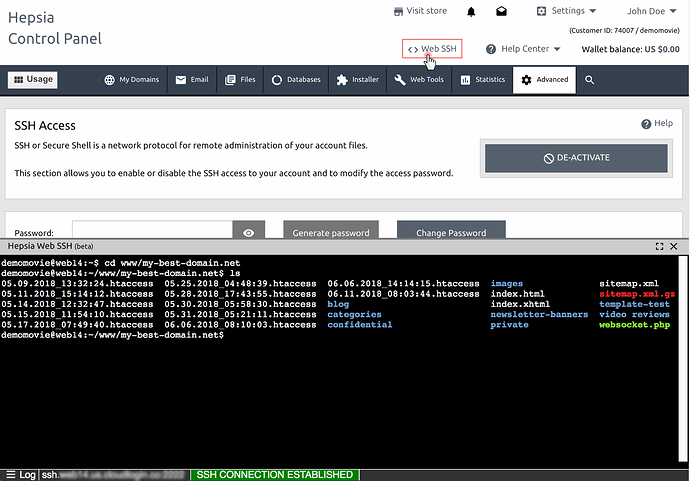Click the Usage grid button

click(x=32, y=80)
